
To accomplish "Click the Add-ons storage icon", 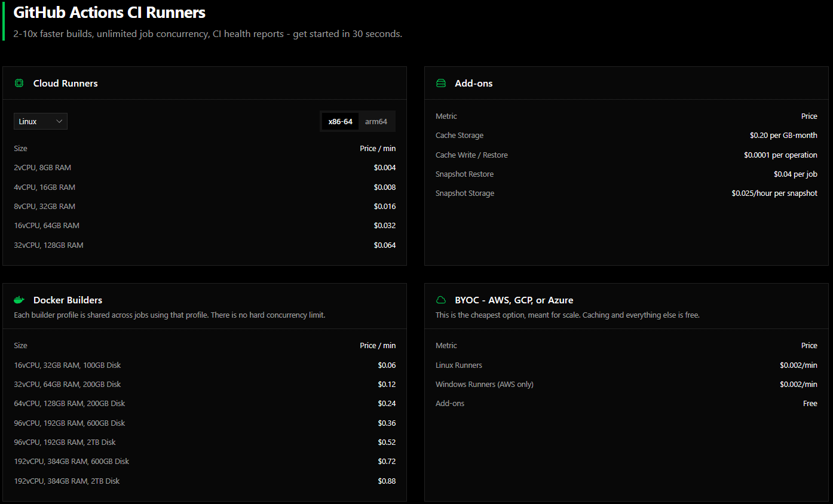I will click(x=441, y=83).
